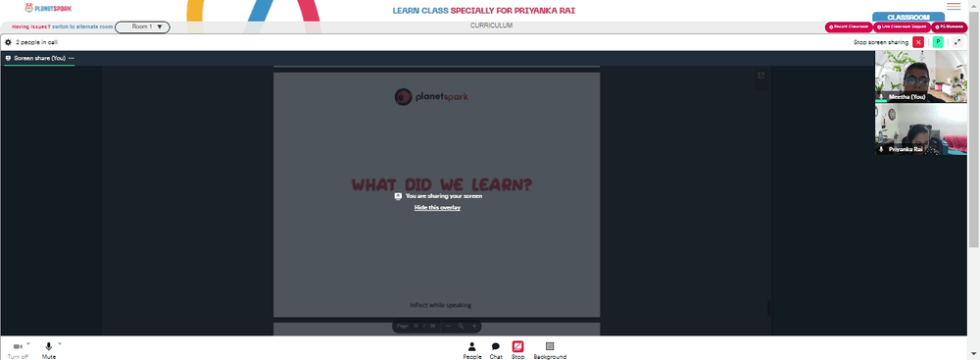This screenshot has width=980, height=360.
Task: Select Priyanka Rai video thumbnail
Action: coord(920,129)
